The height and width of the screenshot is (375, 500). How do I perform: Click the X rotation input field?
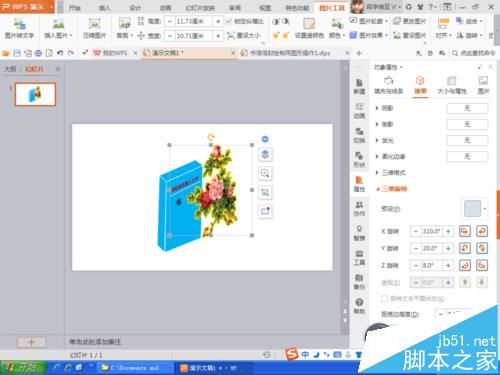[x=432, y=231]
